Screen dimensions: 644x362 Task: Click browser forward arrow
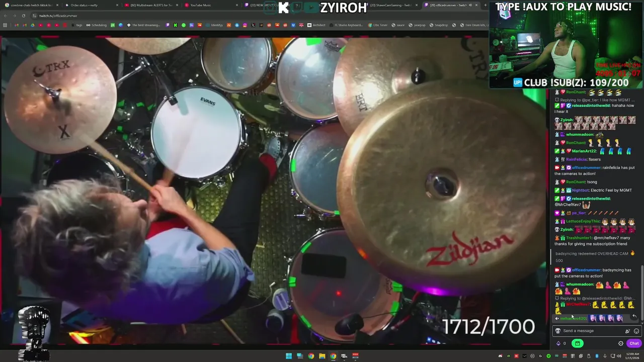(14, 16)
